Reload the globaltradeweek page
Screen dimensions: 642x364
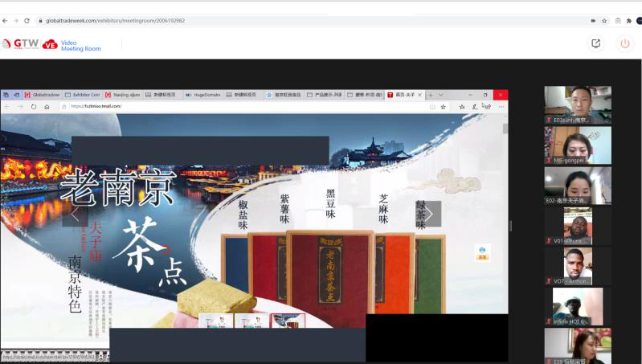[x=27, y=20]
